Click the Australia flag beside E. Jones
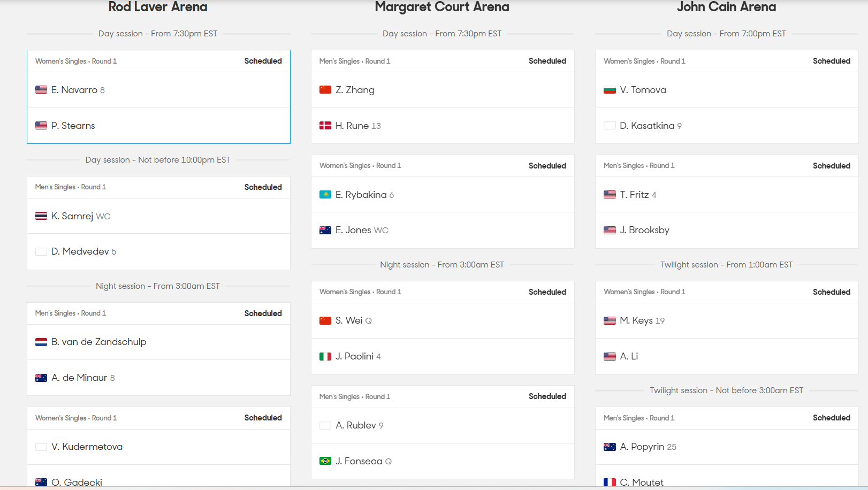Screen dimensions: 868x490 [325, 230]
